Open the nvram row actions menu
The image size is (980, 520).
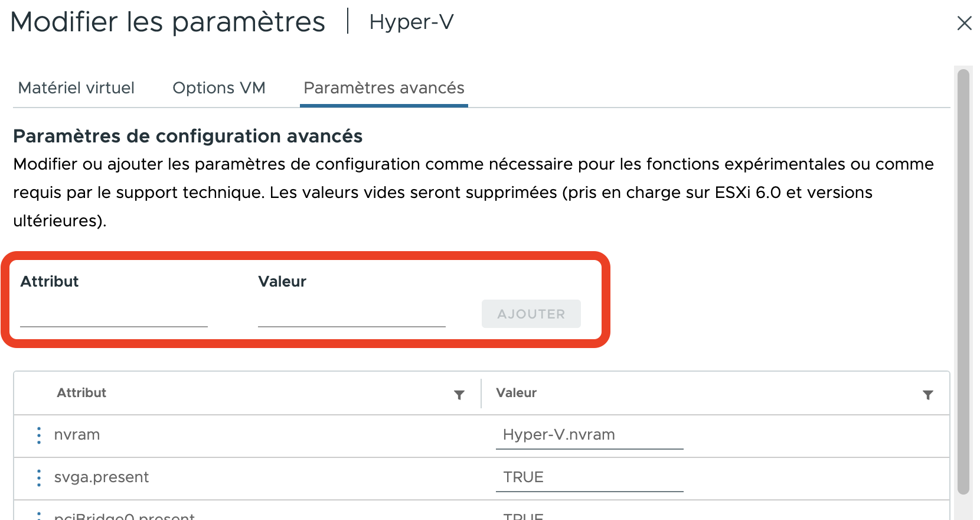39,435
